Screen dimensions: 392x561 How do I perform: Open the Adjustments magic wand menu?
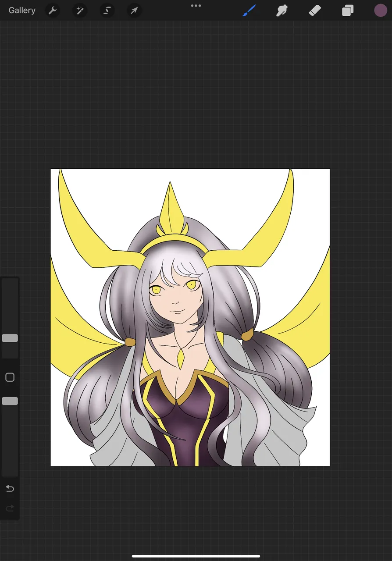[x=80, y=11]
